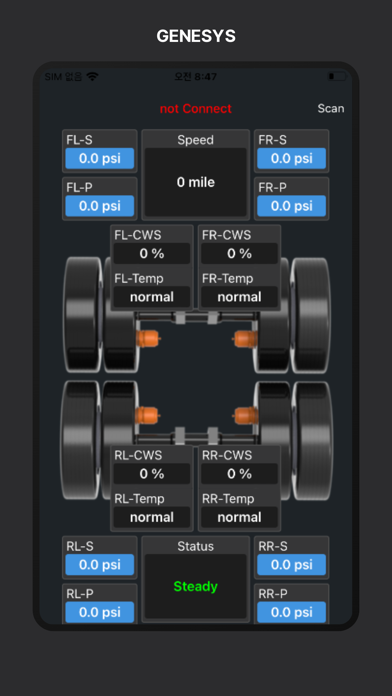Click the Status label
The height and width of the screenshot is (696, 392).
pos(196,546)
